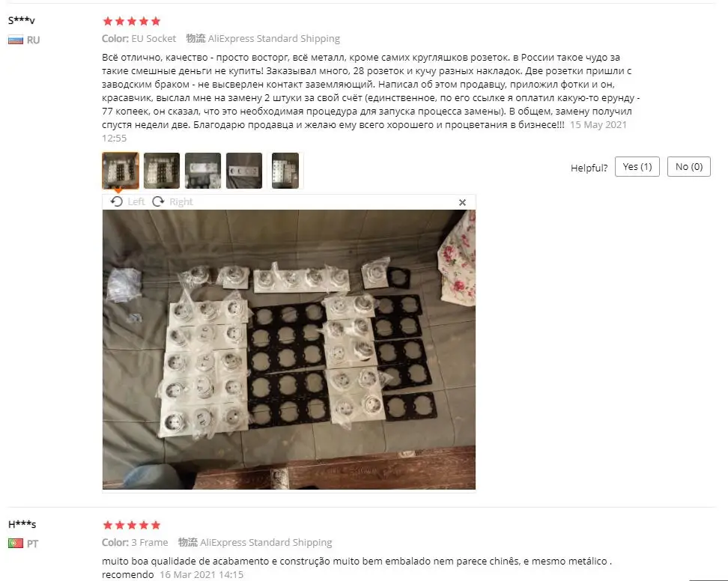This screenshot has height=581, width=728.
Task: Click the Portugal flag icon next to PT
Action: [16, 543]
